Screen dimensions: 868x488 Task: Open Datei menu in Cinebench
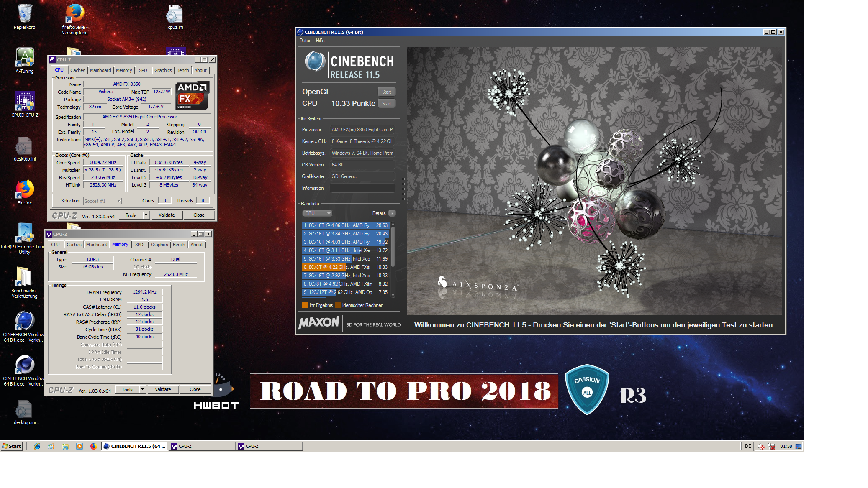click(305, 41)
